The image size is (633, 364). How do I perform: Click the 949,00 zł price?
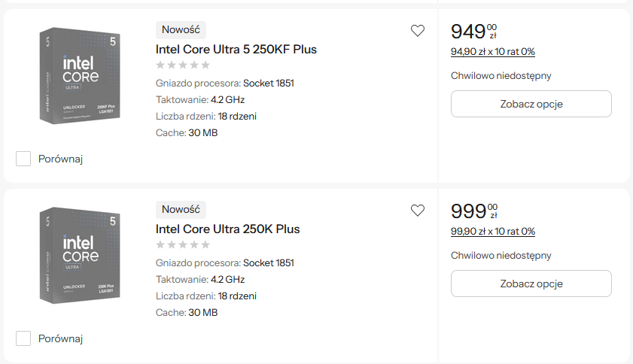(473, 32)
